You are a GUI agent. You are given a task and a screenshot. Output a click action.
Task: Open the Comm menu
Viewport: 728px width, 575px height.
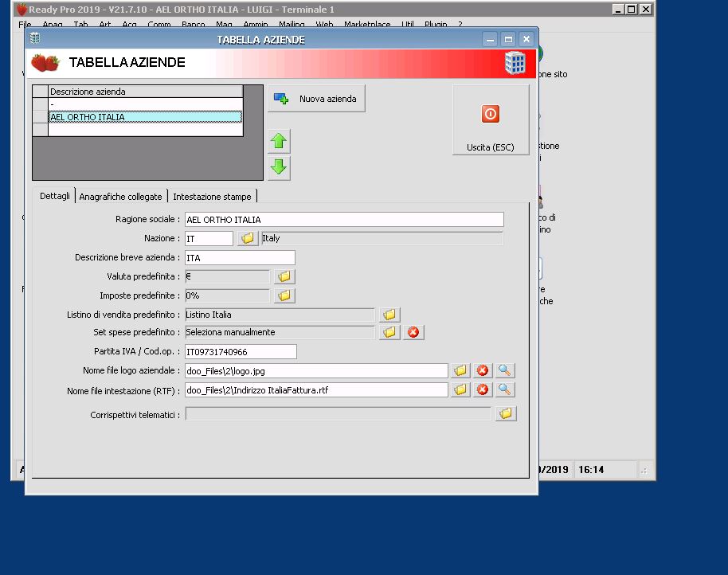coord(159,25)
